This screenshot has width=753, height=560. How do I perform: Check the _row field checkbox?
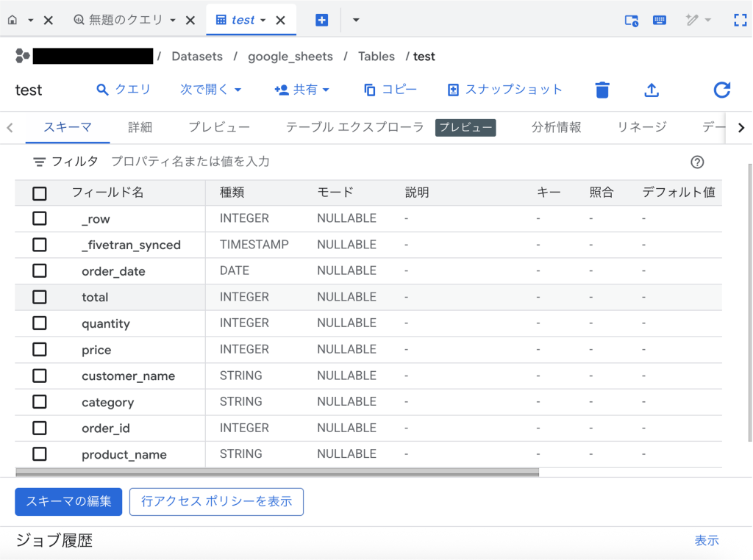pyautogui.click(x=39, y=218)
